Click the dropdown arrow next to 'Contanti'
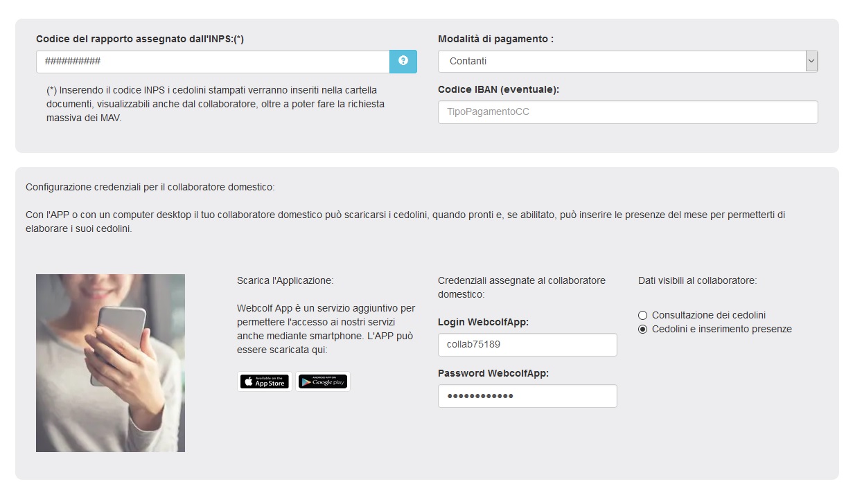This screenshot has height=504, width=862. [811, 61]
